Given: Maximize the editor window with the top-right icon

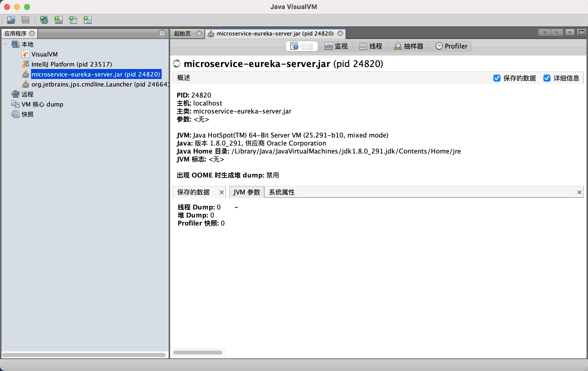Looking at the screenshot, I should coord(581,32).
